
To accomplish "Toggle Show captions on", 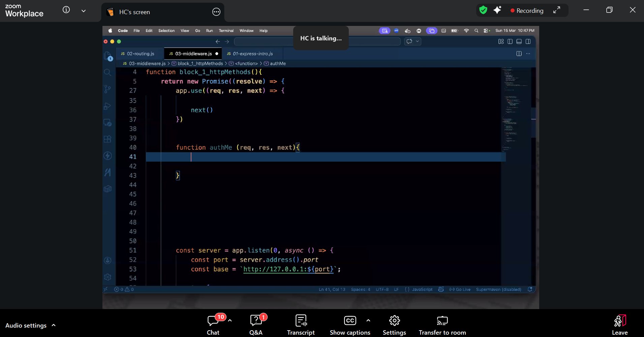I will (x=350, y=325).
